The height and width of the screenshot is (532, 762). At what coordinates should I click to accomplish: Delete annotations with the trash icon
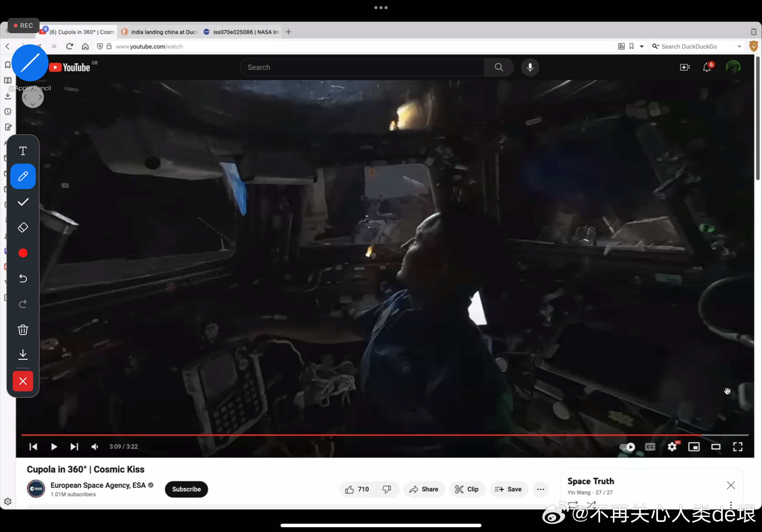tap(23, 330)
